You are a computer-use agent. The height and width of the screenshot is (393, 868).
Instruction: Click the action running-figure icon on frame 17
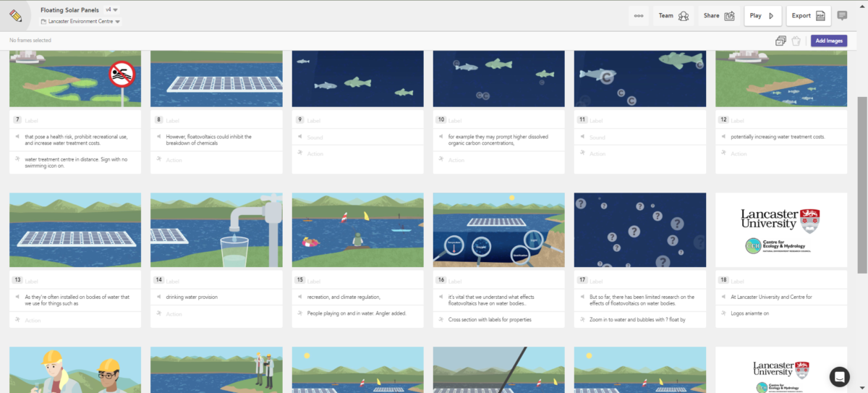582,319
